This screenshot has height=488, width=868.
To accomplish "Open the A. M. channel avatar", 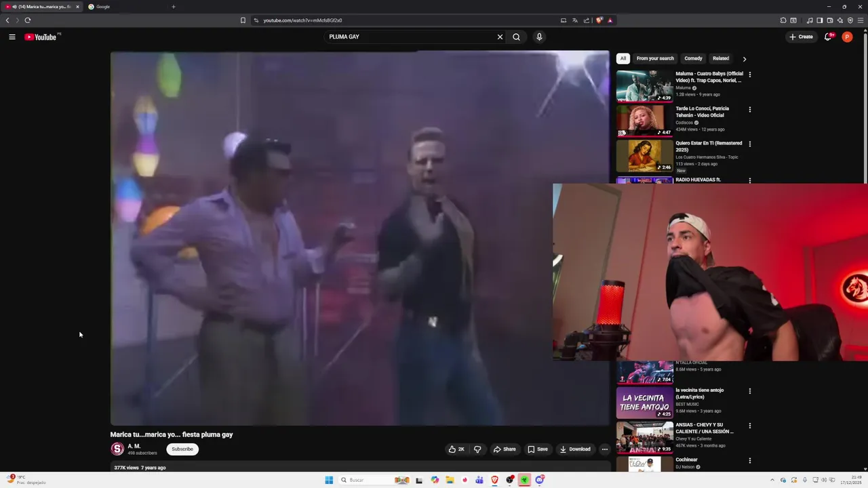I will pos(117,449).
